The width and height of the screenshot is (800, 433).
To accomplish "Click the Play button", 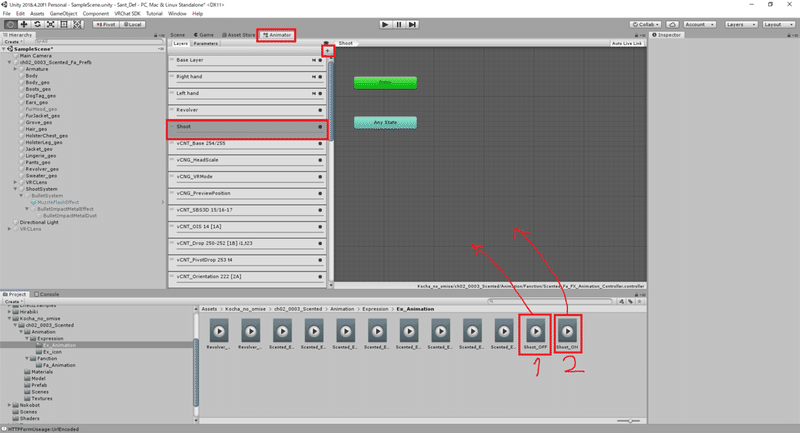I will 385,24.
